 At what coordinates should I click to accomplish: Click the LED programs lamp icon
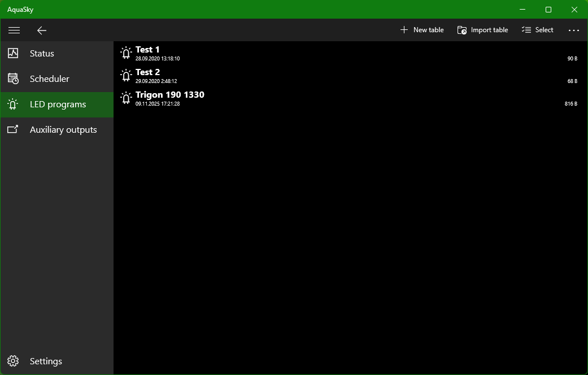(x=13, y=104)
